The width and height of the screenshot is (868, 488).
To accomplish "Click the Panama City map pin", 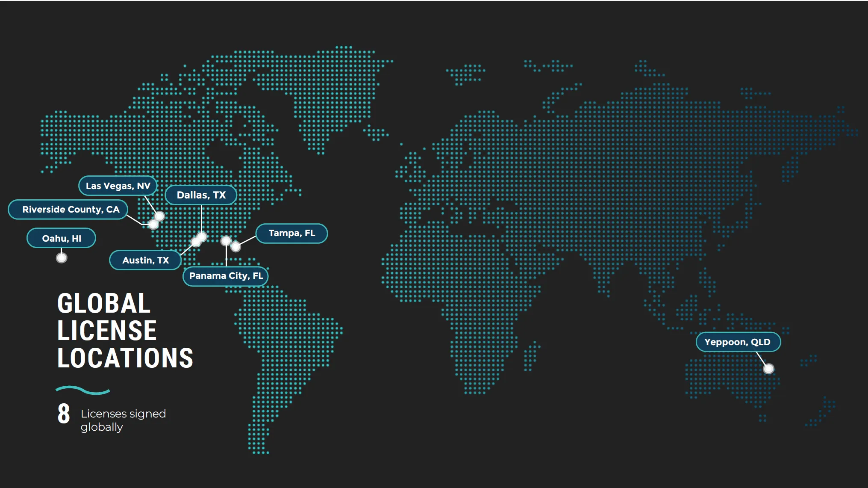I will (x=226, y=241).
